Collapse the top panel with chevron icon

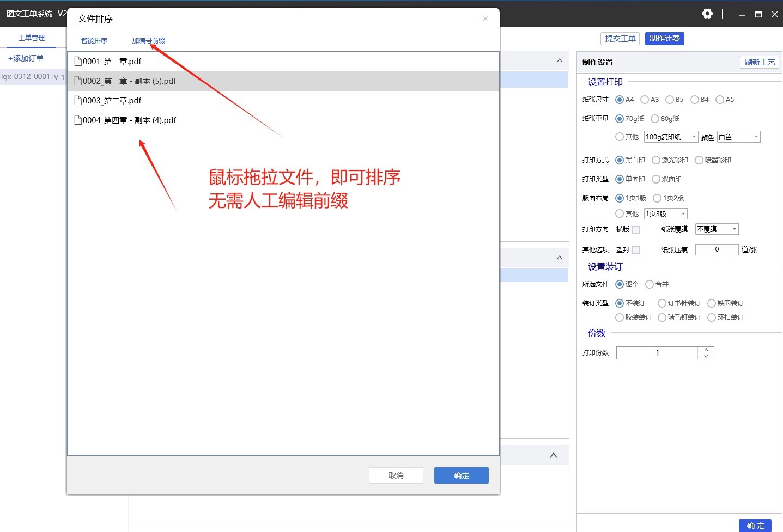tap(559, 60)
